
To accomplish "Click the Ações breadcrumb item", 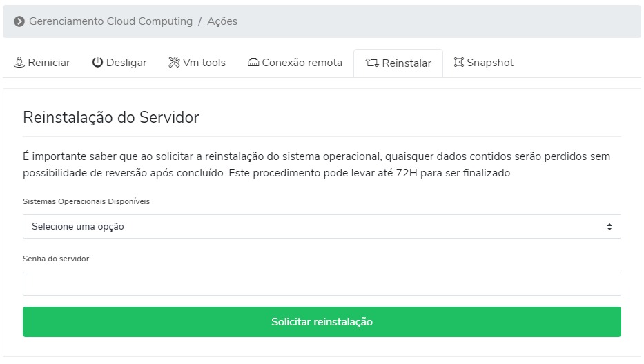I will click(222, 21).
